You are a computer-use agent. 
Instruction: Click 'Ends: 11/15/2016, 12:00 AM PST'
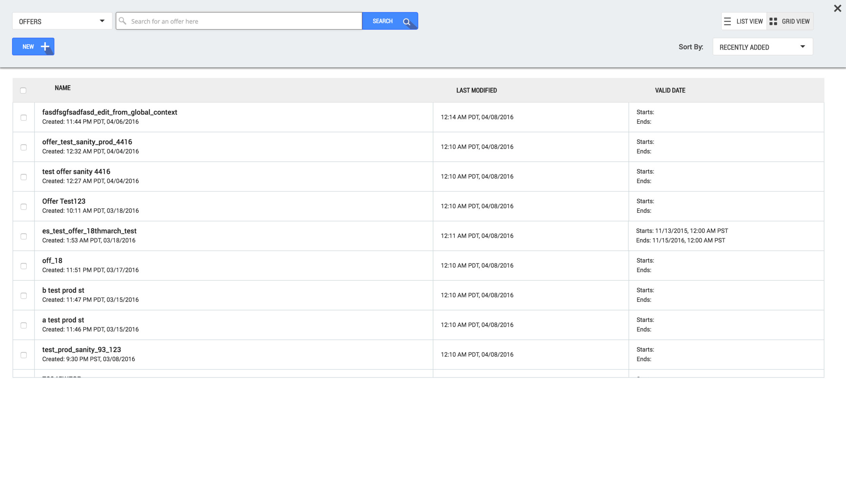pos(681,240)
